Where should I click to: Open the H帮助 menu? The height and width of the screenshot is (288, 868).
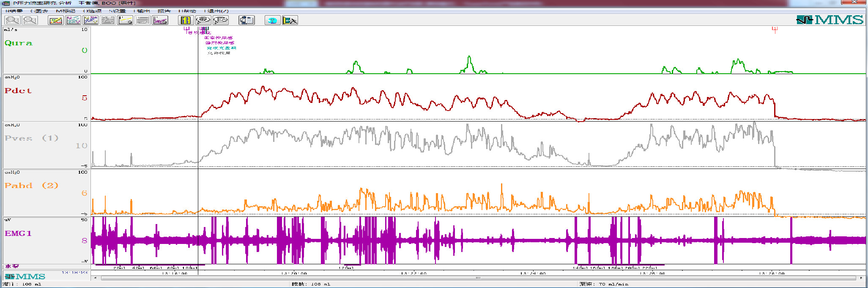point(187,11)
